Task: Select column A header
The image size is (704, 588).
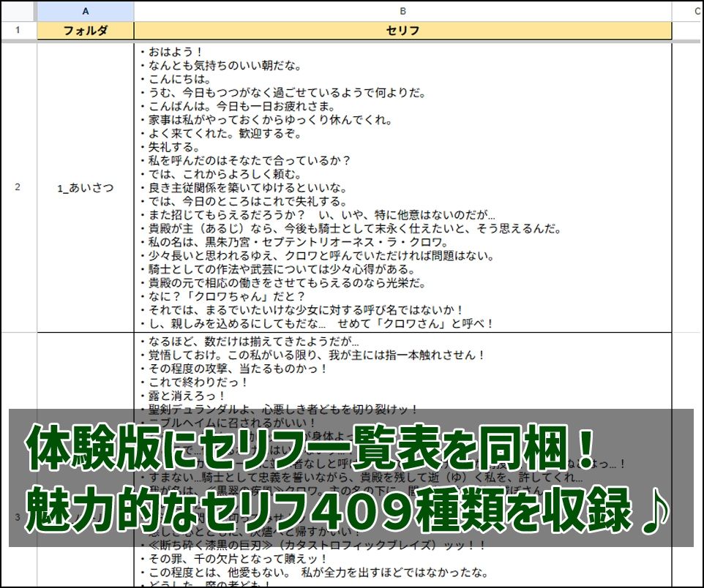Action: point(85,9)
